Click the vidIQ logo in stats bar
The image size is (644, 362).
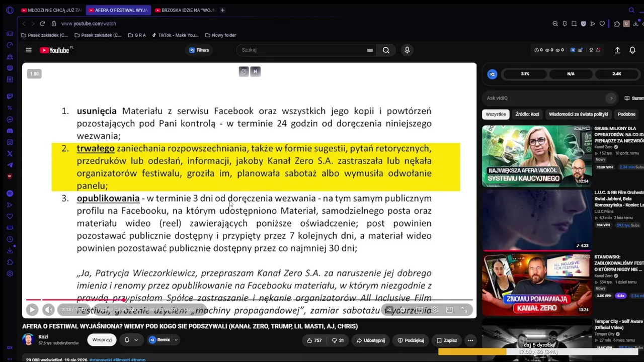click(x=493, y=74)
